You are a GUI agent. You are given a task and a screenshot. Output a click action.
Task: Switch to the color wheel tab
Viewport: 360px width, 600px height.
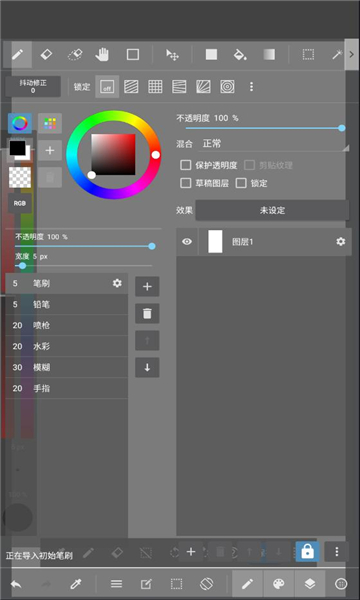20,123
